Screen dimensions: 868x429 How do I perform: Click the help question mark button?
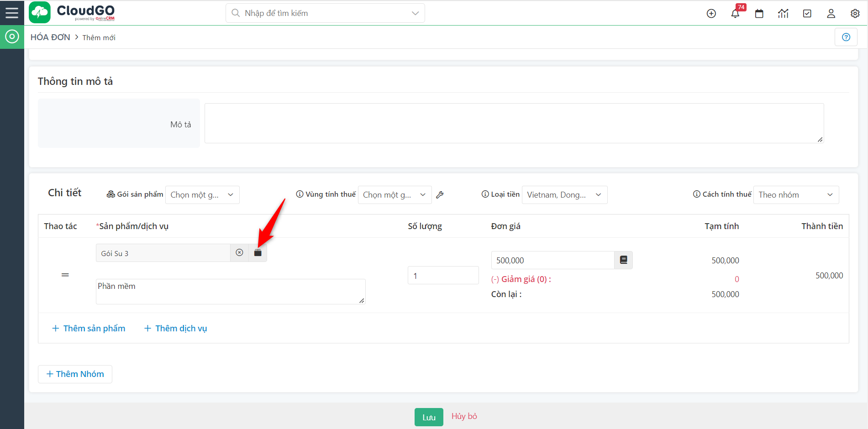(846, 37)
